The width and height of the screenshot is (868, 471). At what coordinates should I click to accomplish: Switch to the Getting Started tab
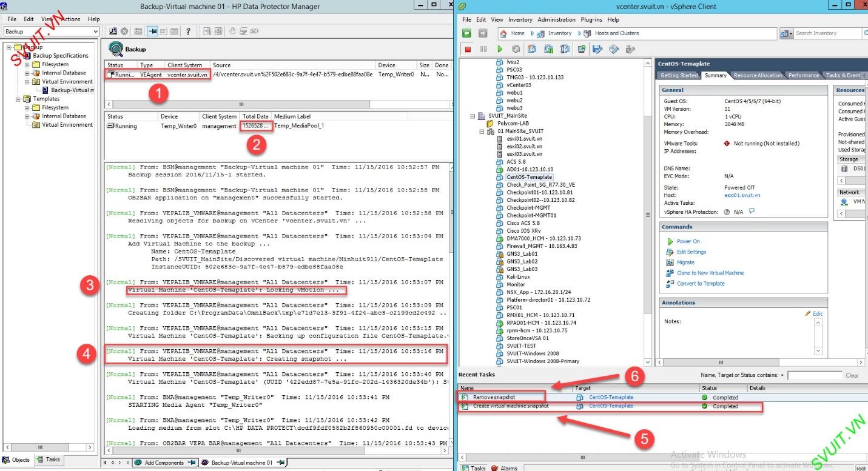click(679, 75)
